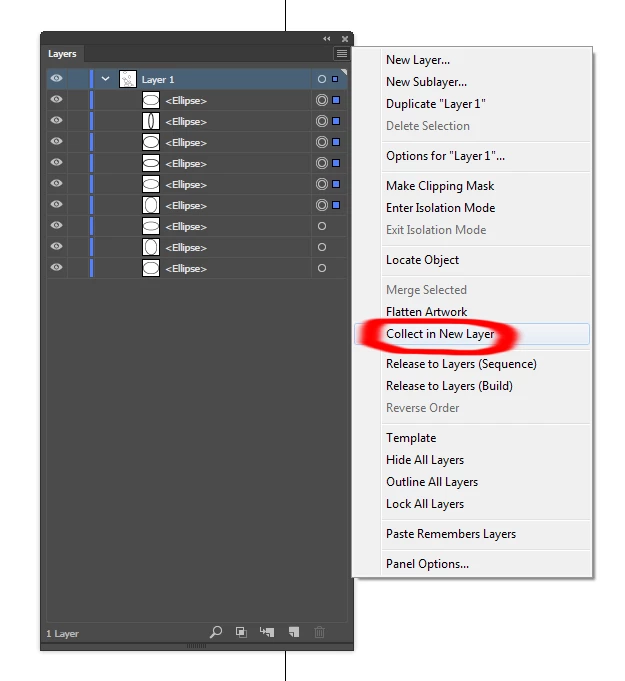Select Duplicate "Layer 1" menu entry

[436, 104]
